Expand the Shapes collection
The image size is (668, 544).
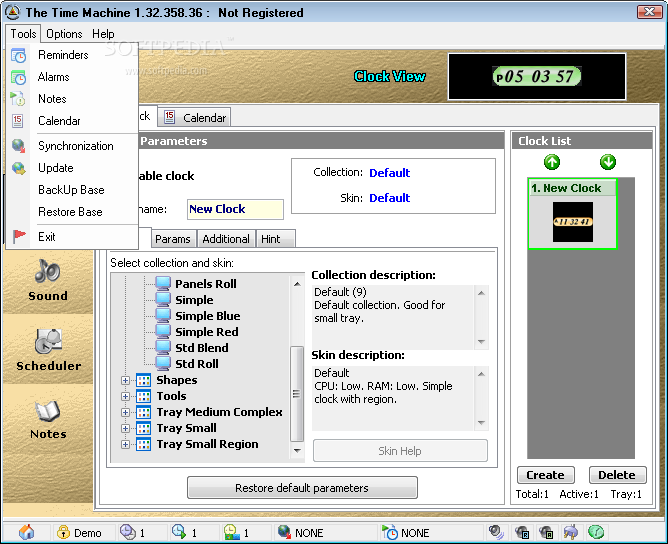[125, 380]
